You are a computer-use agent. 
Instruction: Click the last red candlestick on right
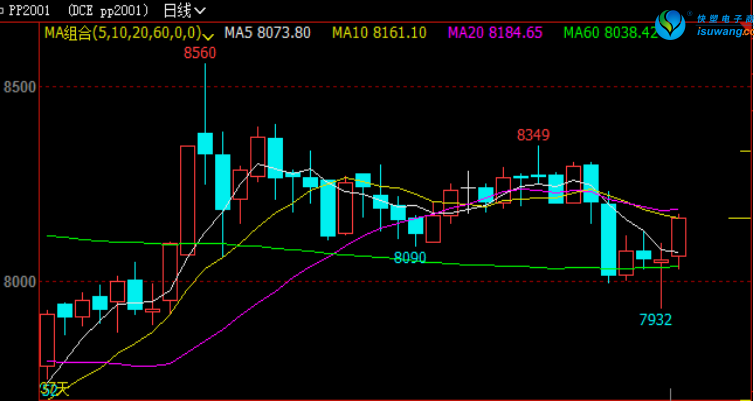click(x=679, y=237)
